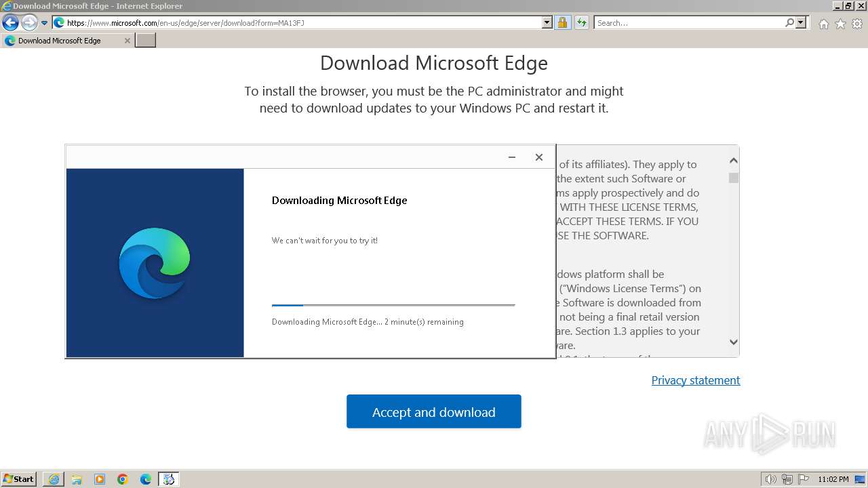The width and height of the screenshot is (868, 488).
Task: Open the Tools gear icon
Action: [x=857, y=24]
